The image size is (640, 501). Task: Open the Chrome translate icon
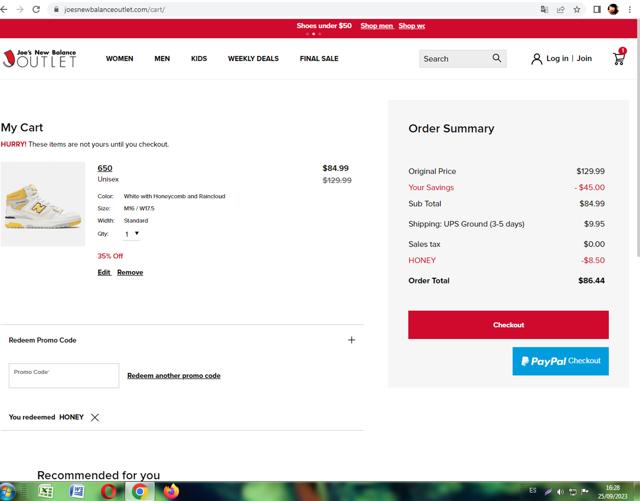point(544,9)
